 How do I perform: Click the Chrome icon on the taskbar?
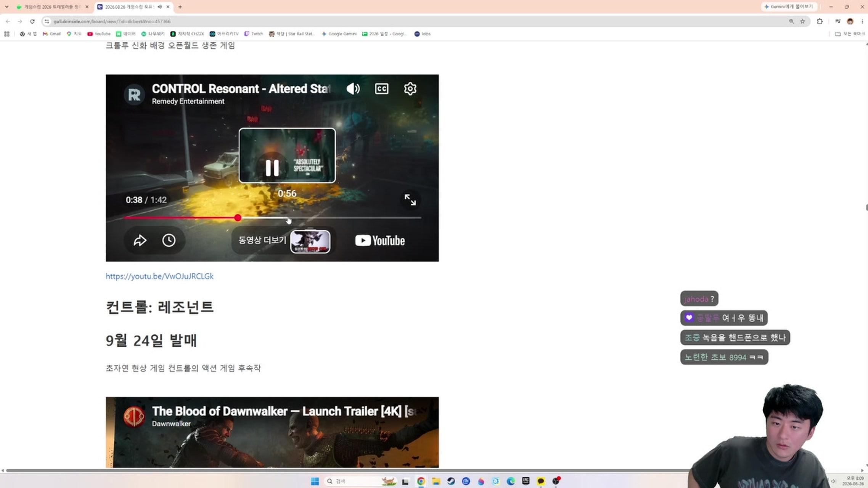click(421, 481)
